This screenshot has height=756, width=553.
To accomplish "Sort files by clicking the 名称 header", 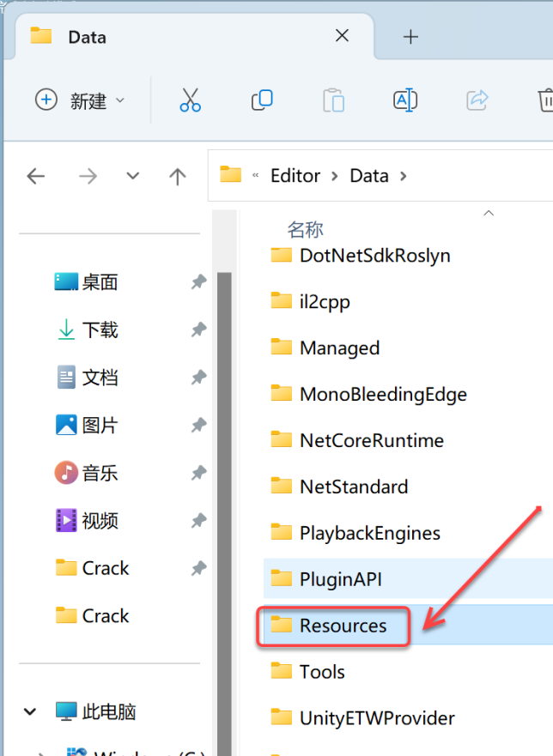I will click(x=305, y=228).
